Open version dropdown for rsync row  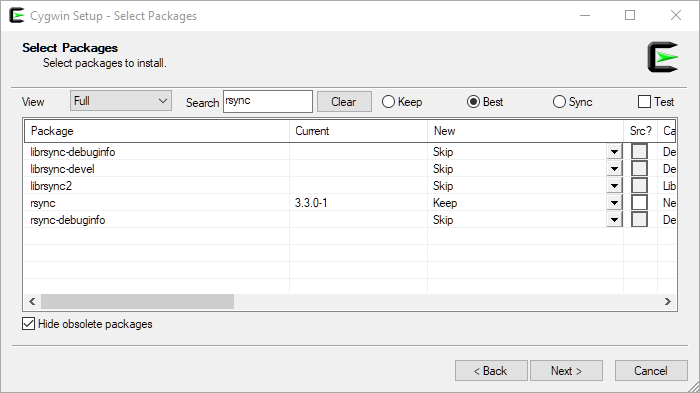(614, 203)
